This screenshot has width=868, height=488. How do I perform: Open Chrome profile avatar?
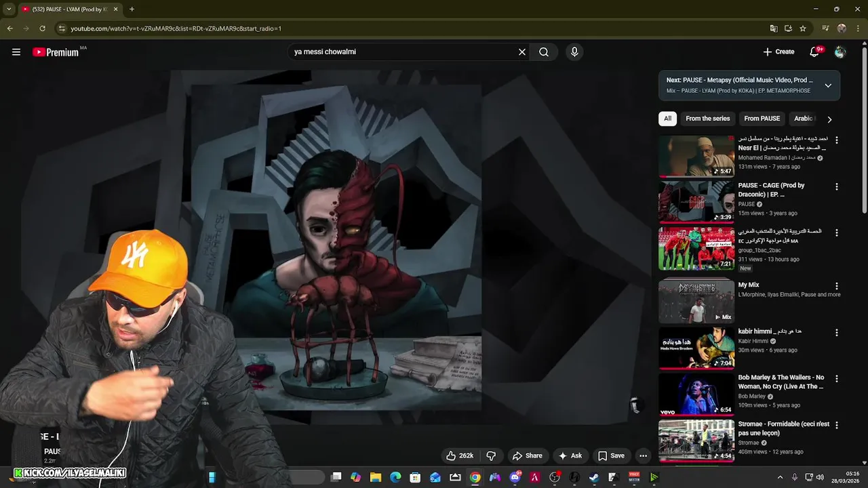[842, 28]
